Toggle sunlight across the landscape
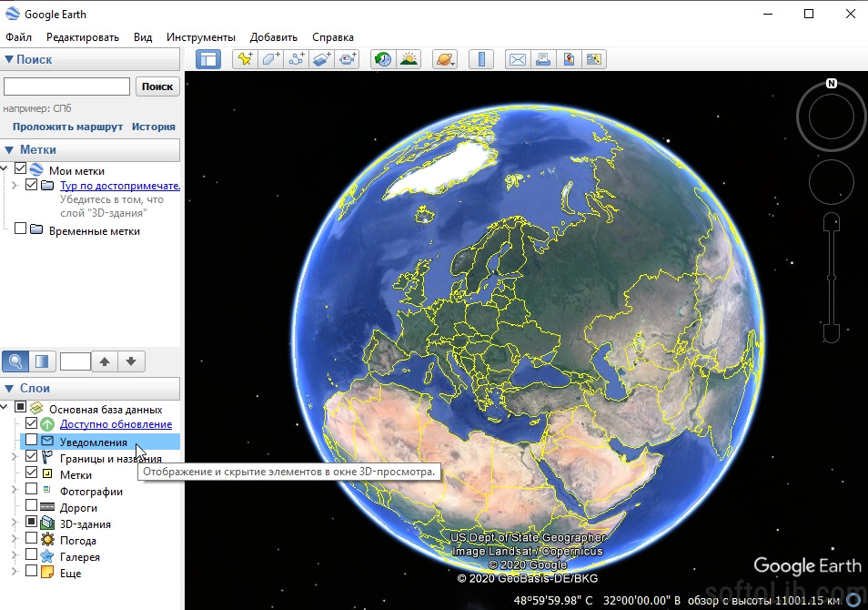 [409, 59]
